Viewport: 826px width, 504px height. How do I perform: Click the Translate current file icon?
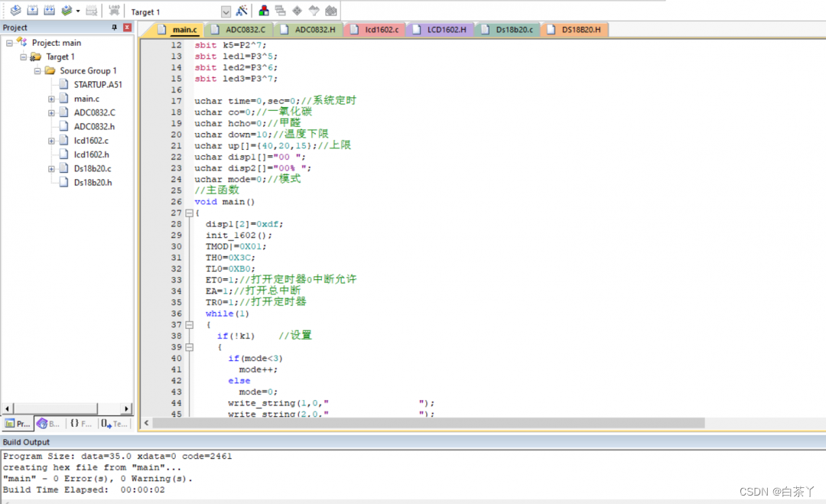pos(15,11)
